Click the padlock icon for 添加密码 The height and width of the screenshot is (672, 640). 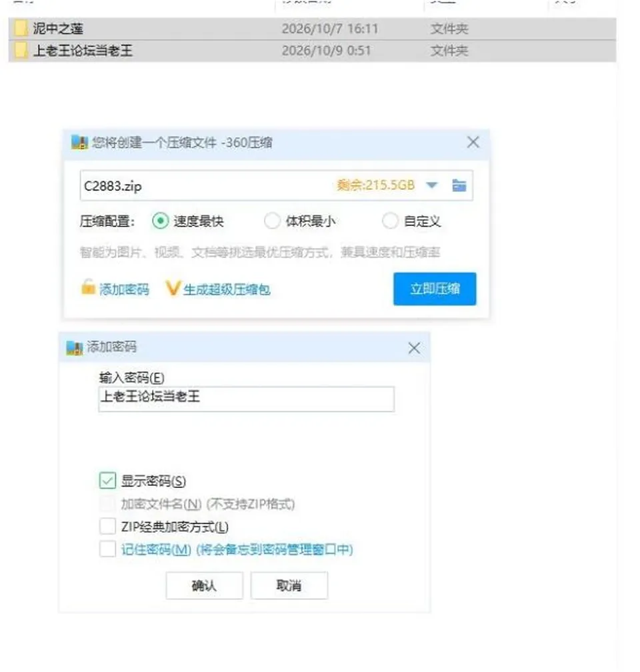[88, 287]
